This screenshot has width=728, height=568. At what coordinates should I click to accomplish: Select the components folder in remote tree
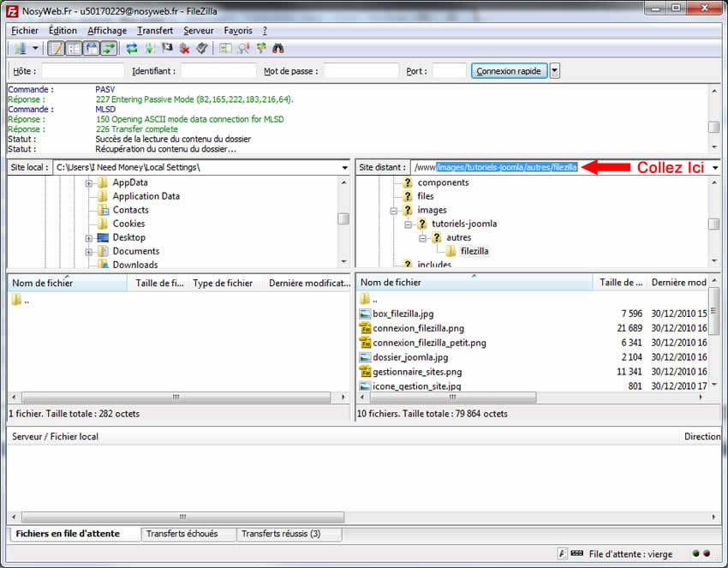(x=443, y=182)
